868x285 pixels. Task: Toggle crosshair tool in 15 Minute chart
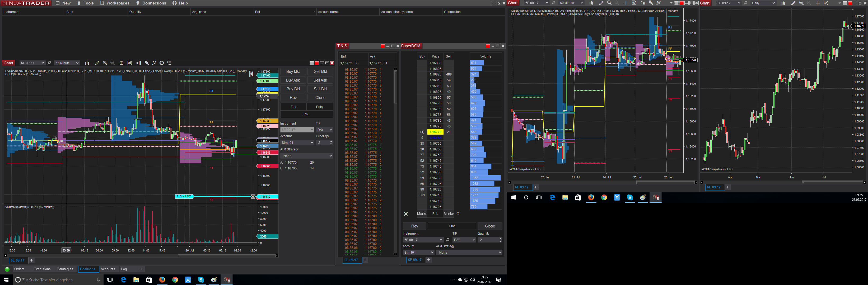tap(122, 63)
